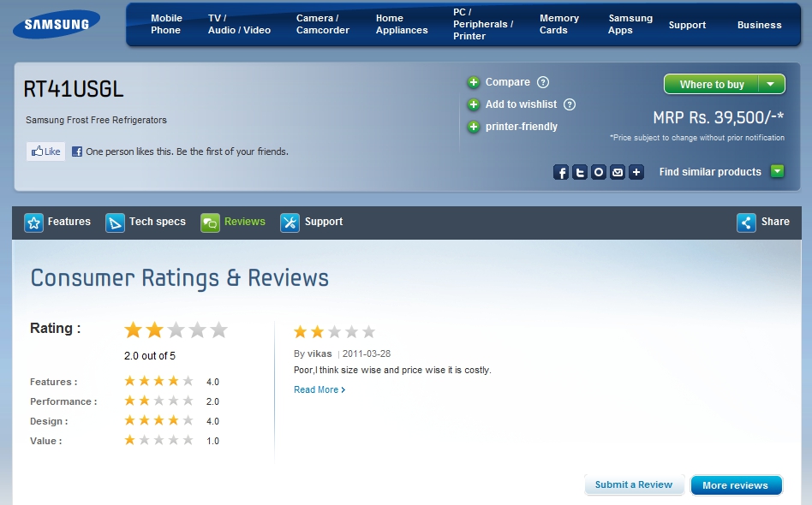Open the Business menu
812x505 pixels.
tap(760, 25)
